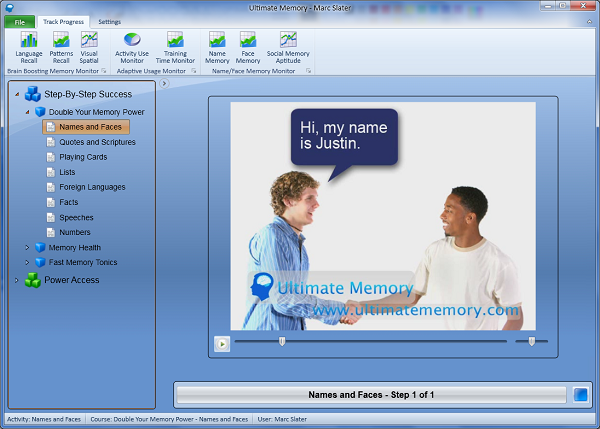Open the Activity Use Monitor
This screenshot has width=600, height=429.
132,47
